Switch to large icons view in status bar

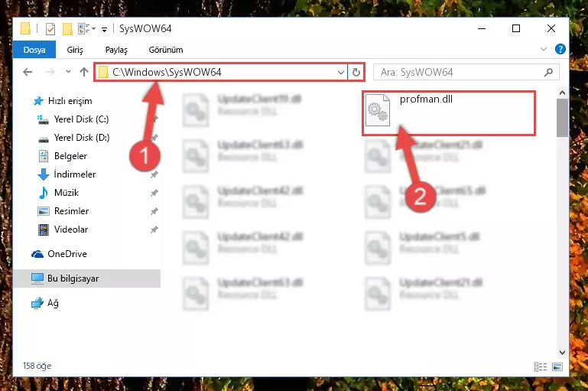[557, 367]
